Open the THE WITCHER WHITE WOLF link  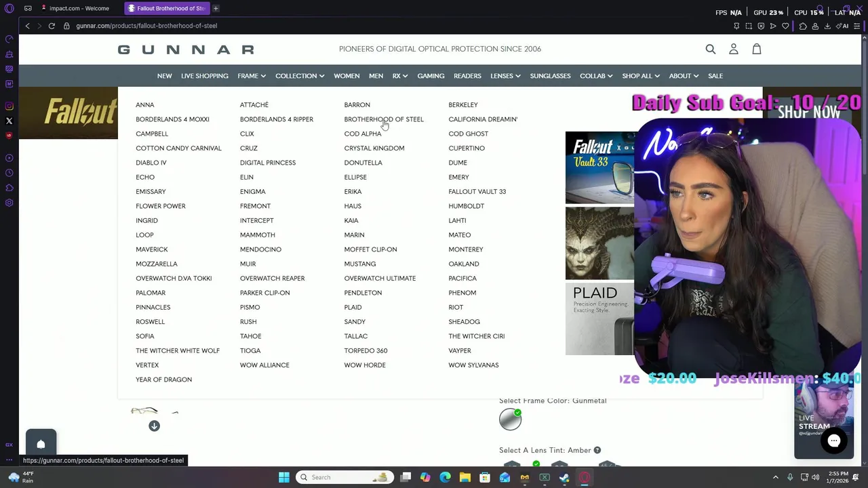178,351
